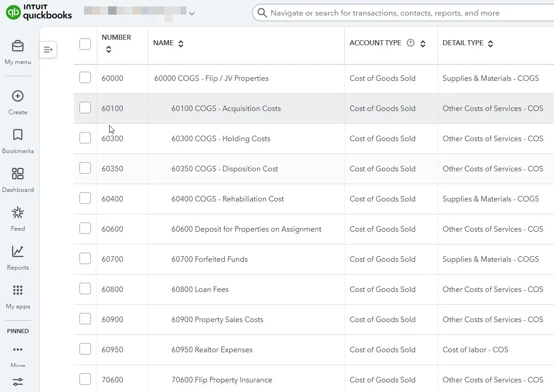Click the Account Type help icon
This screenshot has width=554, height=392.
(411, 43)
